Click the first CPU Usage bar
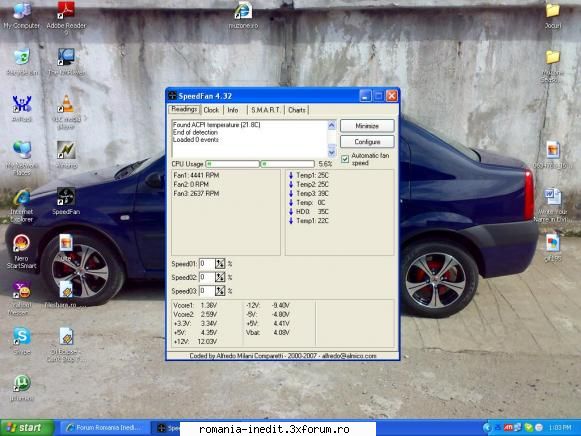The width and height of the screenshot is (581, 436). tap(232, 164)
